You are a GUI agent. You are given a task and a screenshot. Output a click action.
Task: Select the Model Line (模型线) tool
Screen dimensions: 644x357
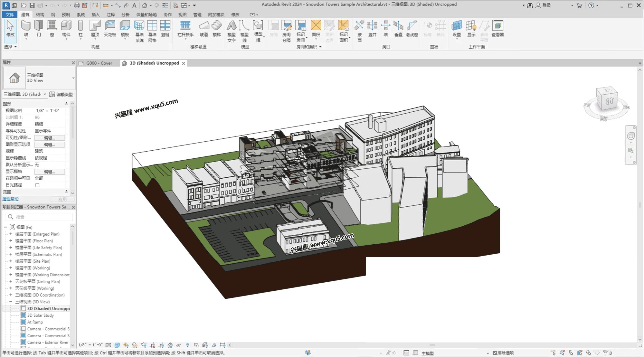coord(244,31)
